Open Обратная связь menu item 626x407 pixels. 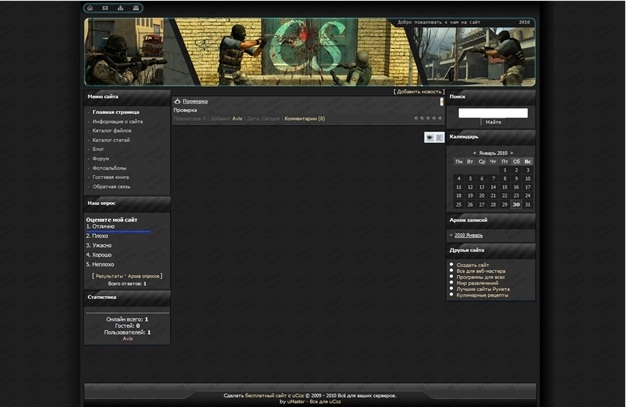pos(111,187)
